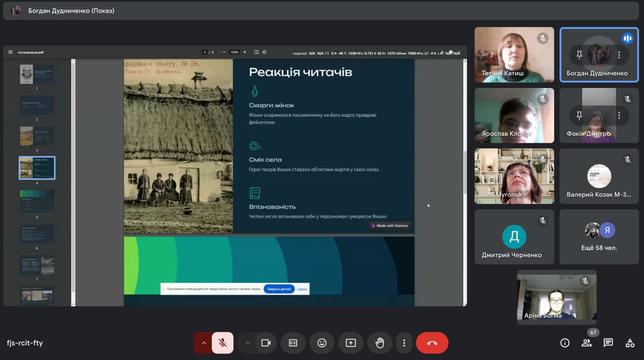This screenshot has width=644, height=360.
Task: Select page 5 thumbnail in PDF sidebar
Action: coord(37,201)
